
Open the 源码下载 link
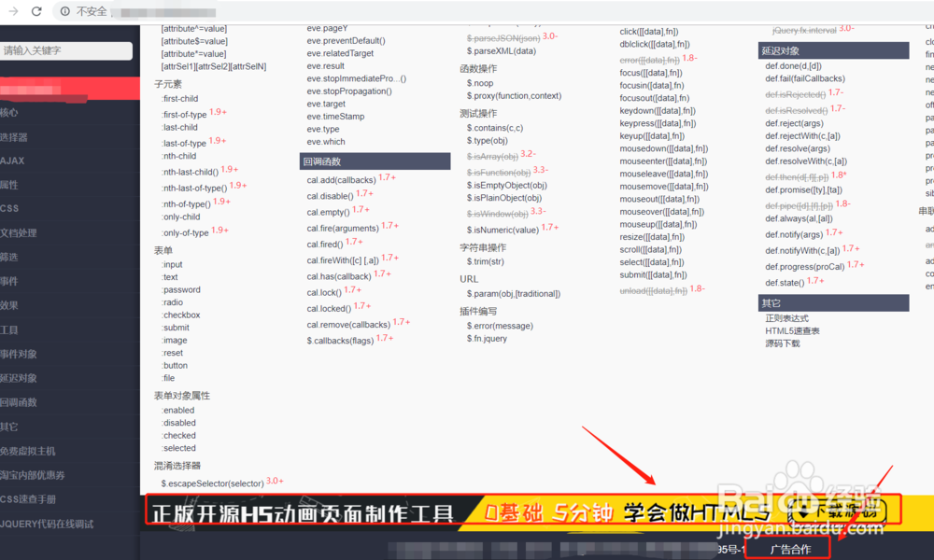coord(783,343)
